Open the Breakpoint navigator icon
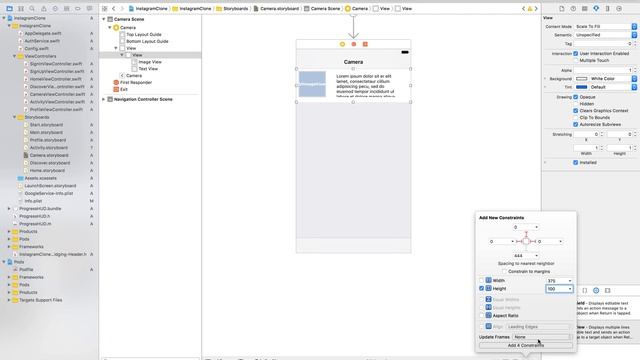Image resolution: width=640 pixels, height=360 pixels. (78, 8)
